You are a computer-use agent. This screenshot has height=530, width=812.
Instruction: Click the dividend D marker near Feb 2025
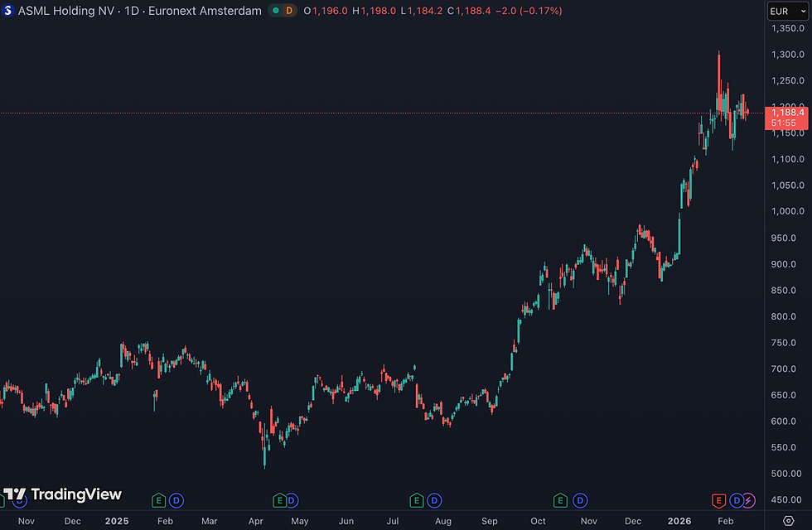(x=176, y=500)
